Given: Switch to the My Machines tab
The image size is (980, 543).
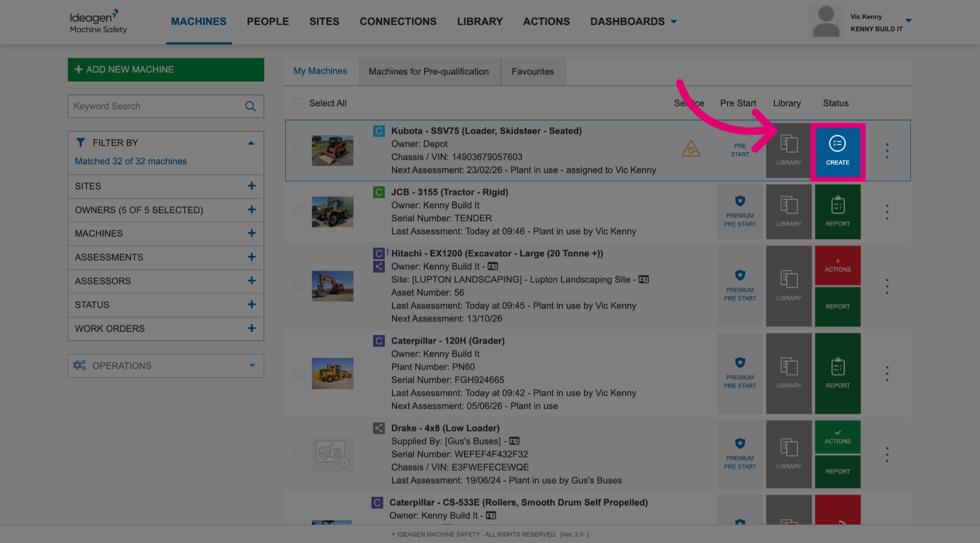Looking at the screenshot, I should pos(321,71).
